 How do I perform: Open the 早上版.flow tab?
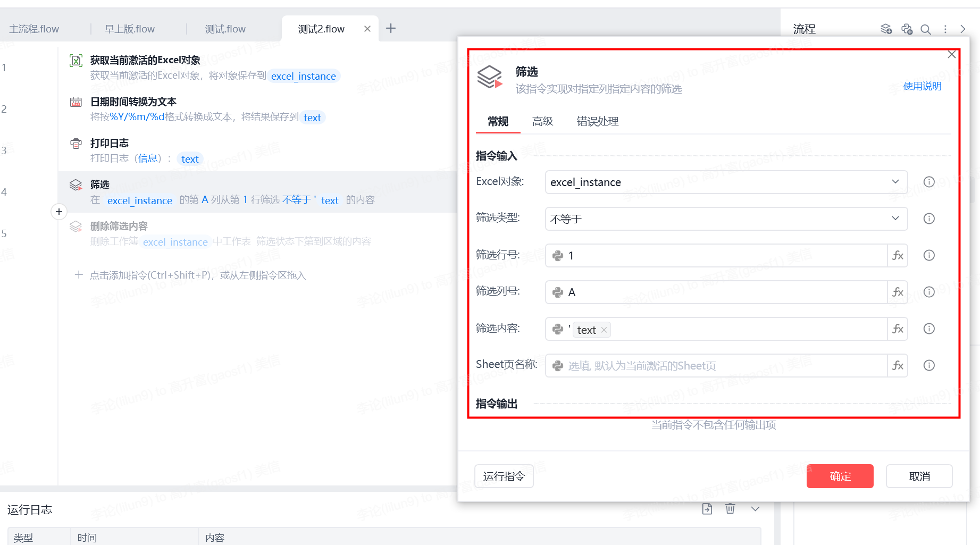click(130, 29)
